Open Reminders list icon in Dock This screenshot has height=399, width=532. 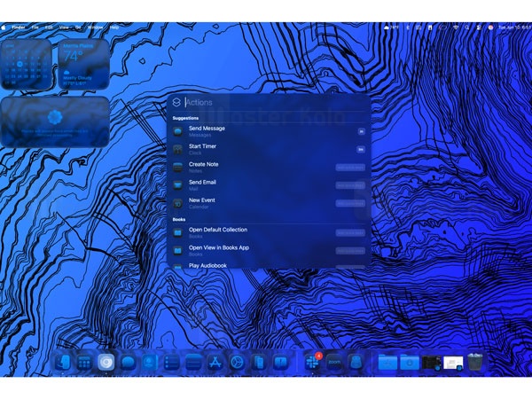[171, 362]
